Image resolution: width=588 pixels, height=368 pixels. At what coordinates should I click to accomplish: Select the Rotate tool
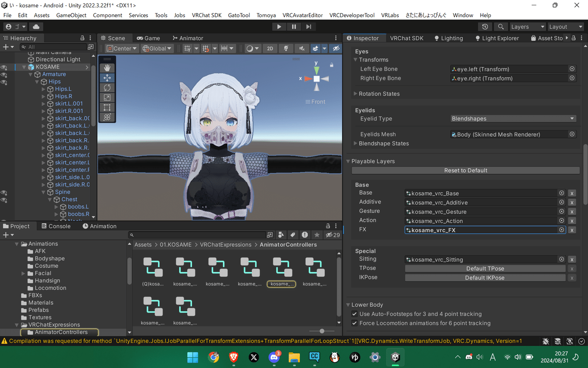click(107, 87)
